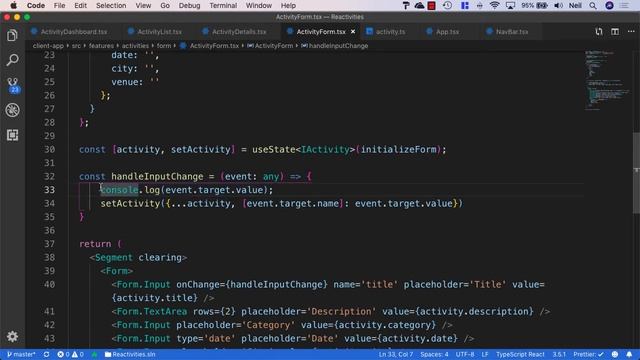Click client-app in breadcrumb
The width and height of the screenshot is (640, 360).
click(x=48, y=46)
